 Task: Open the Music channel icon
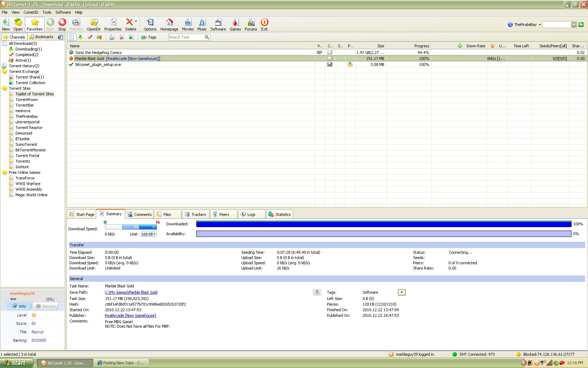202,25
